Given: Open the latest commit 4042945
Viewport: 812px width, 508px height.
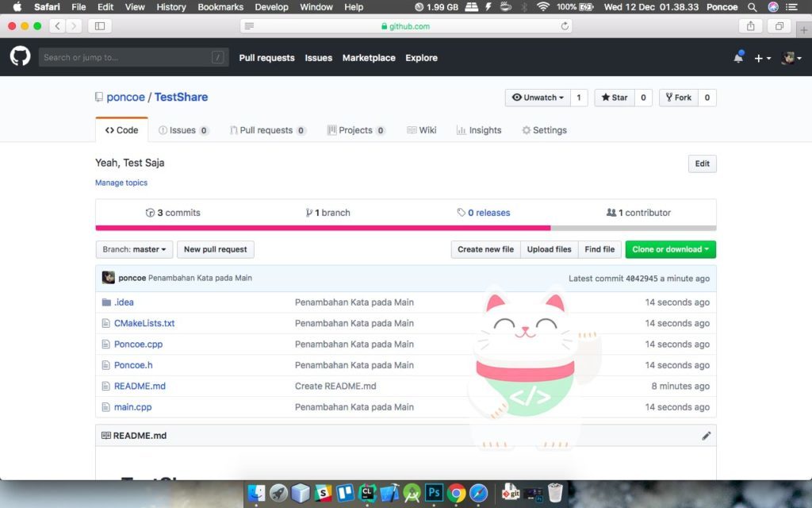Looking at the screenshot, I should point(642,279).
